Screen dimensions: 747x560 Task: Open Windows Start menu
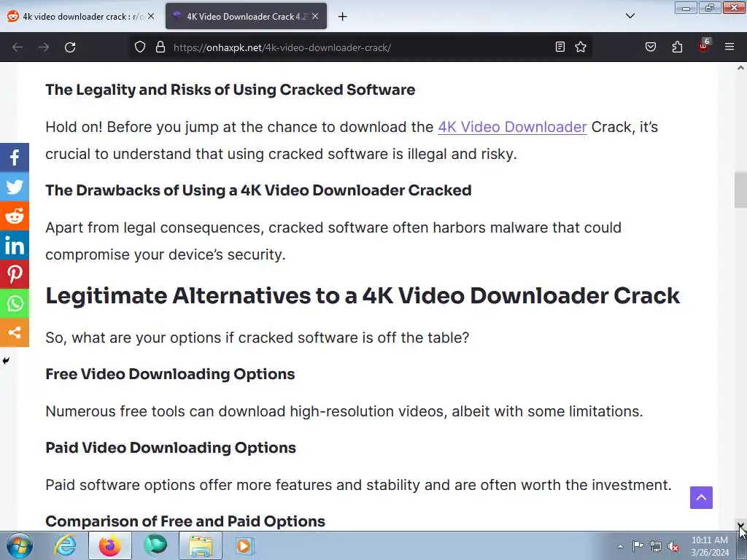[19, 545]
